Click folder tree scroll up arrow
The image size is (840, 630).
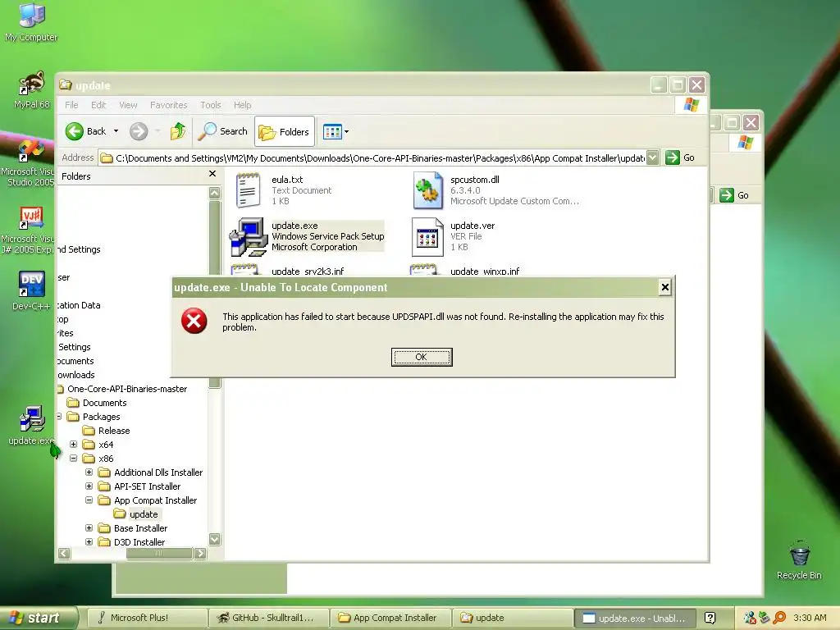click(x=215, y=193)
